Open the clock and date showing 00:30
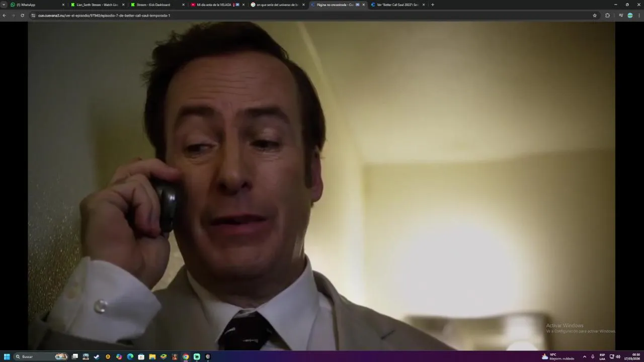Screen dimensions: 644x362 632,356
